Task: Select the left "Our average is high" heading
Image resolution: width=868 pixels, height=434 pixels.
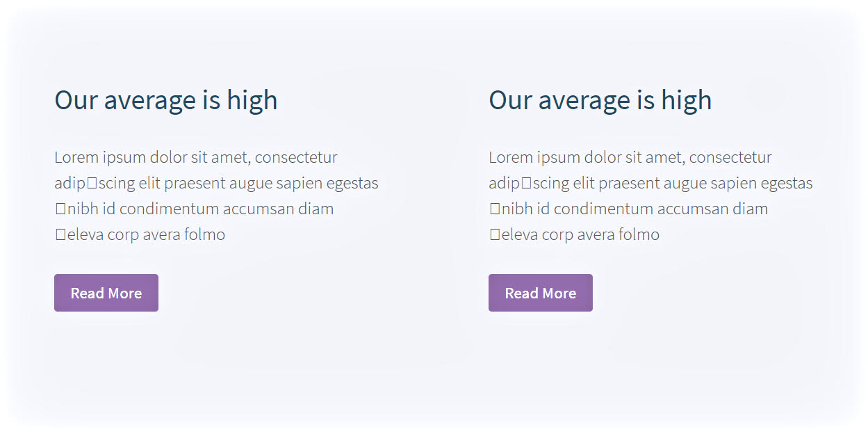Action: 166,100
